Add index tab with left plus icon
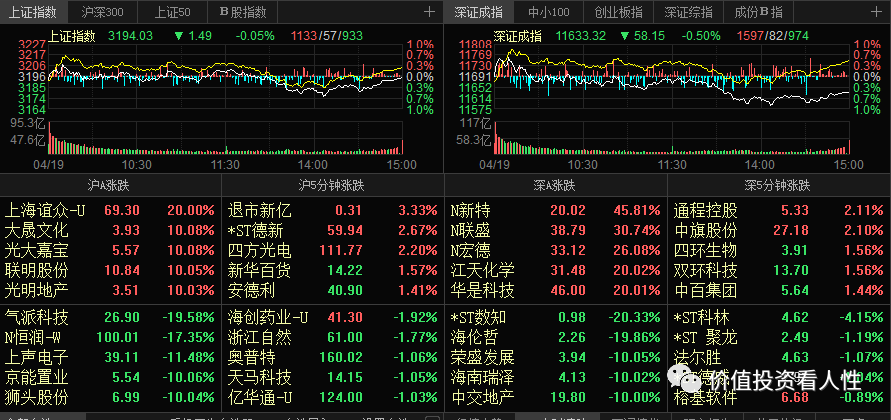 [x=430, y=11]
